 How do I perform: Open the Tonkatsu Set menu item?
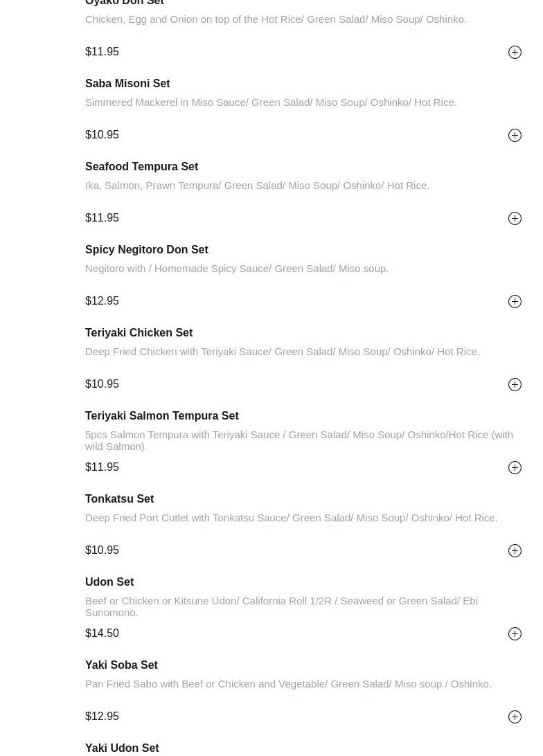click(x=119, y=499)
